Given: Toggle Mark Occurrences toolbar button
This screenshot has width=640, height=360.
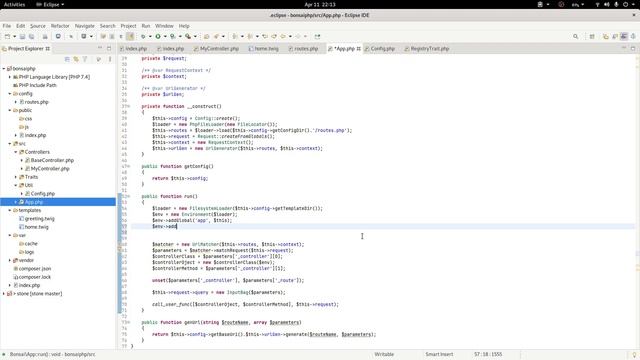Looking at the screenshot, I should click(x=130, y=36).
